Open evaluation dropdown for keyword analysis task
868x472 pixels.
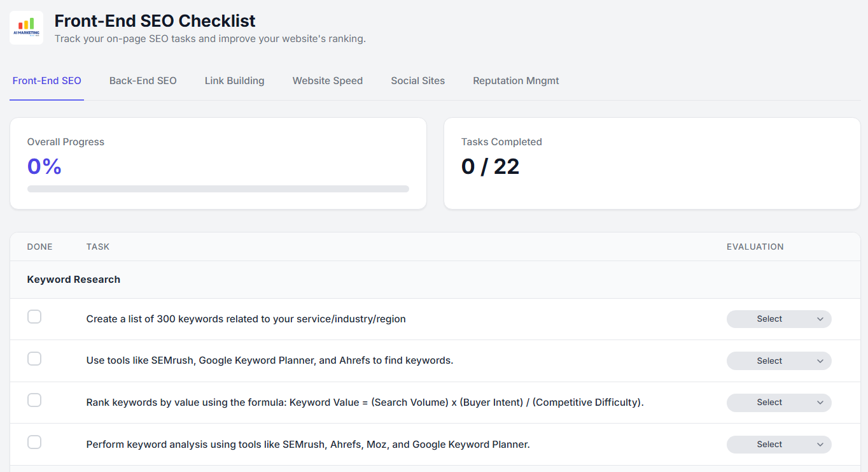[x=778, y=445]
